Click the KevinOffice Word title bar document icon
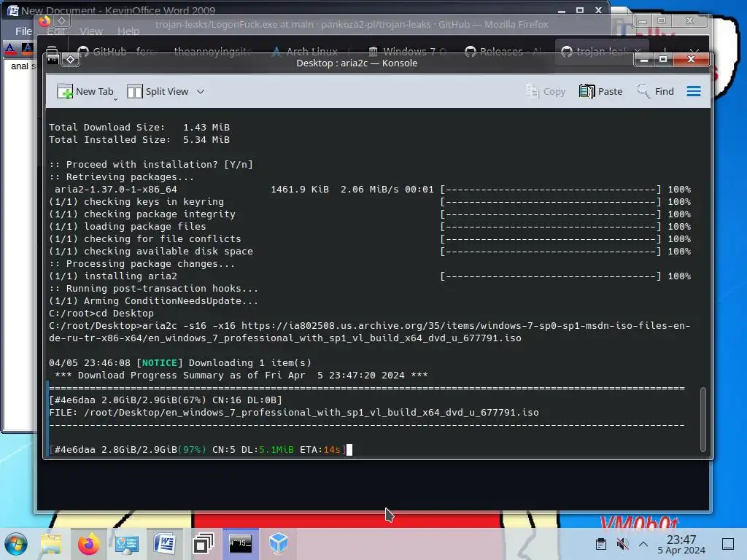The image size is (747, 560). pos(12,10)
